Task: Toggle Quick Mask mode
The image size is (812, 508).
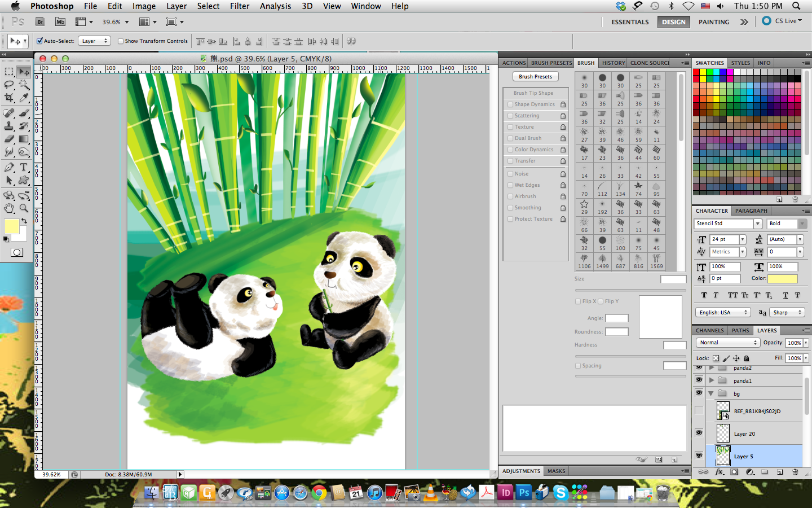Action: pos(17,252)
